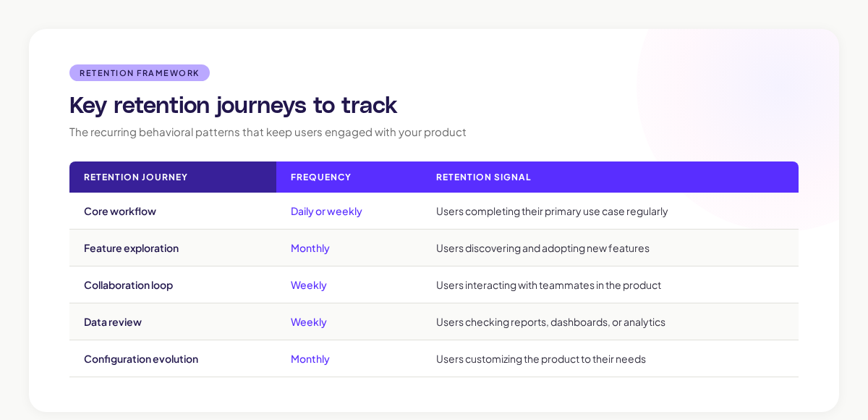Select the Data review row
The width and height of the screenshot is (868, 420).
pos(434,321)
